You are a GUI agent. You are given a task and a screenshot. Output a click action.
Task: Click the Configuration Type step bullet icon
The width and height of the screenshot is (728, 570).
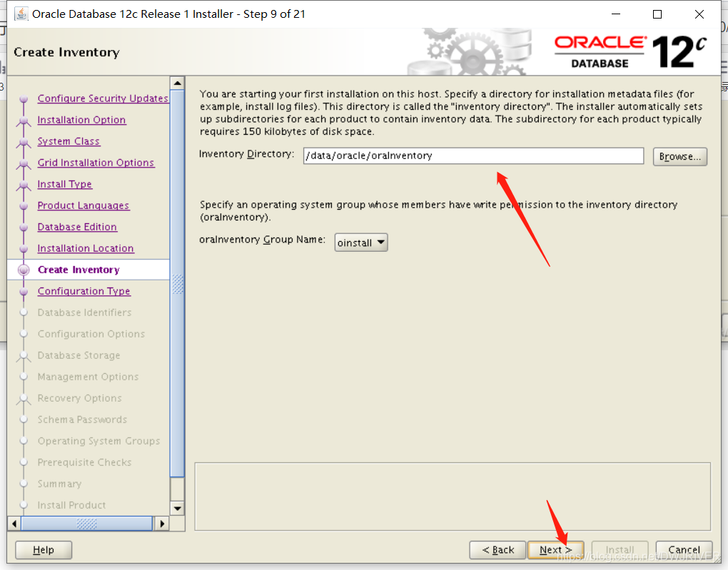pos(24,291)
